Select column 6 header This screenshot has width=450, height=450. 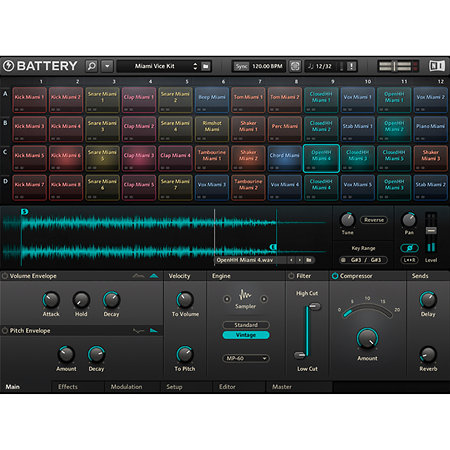click(x=223, y=81)
